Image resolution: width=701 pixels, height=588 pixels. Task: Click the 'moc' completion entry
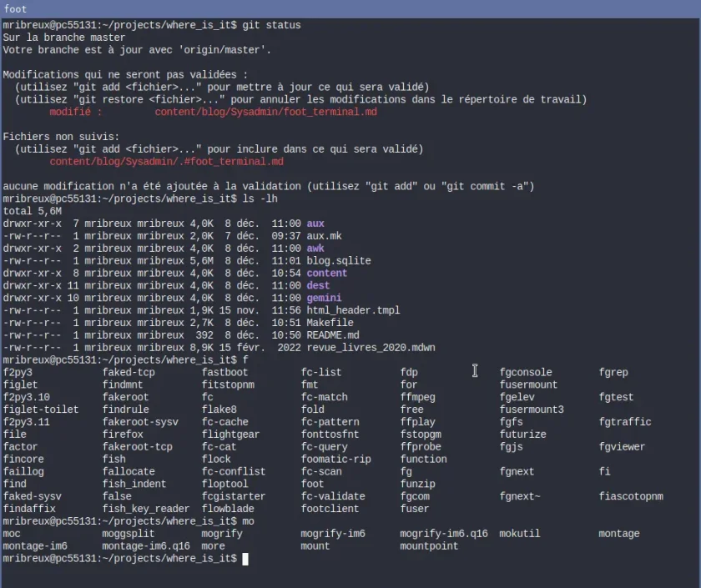12,534
